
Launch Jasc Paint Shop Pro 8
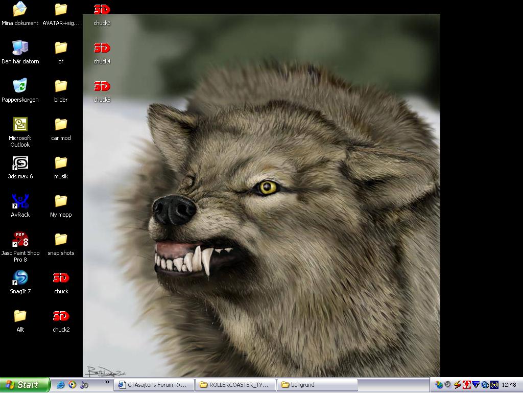[x=20, y=240]
